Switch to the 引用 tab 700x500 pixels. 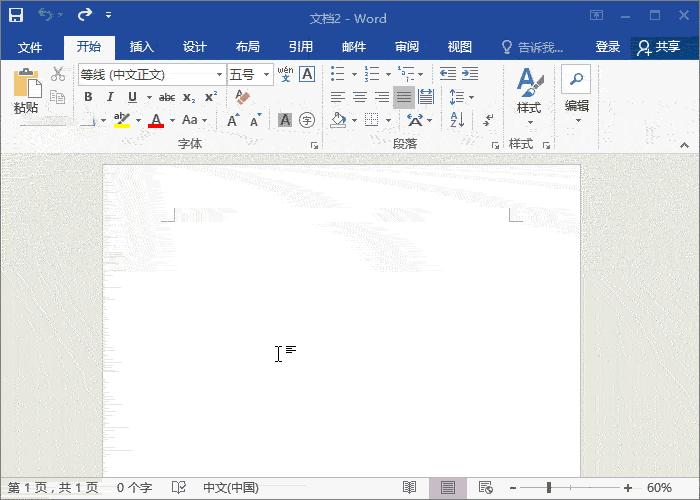click(301, 47)
